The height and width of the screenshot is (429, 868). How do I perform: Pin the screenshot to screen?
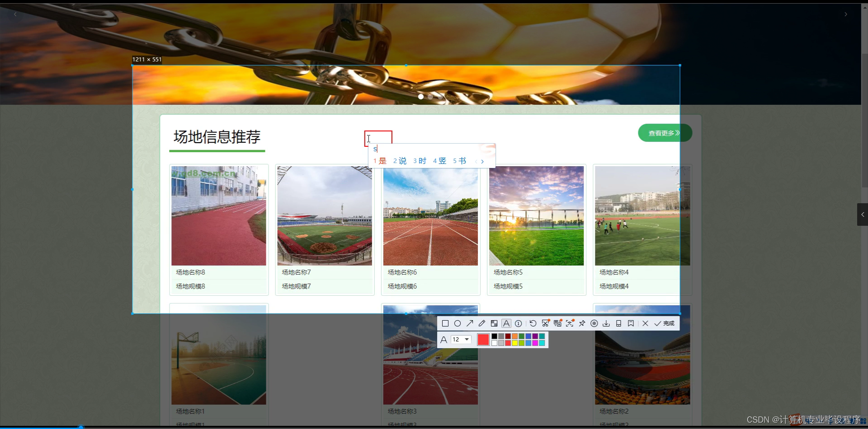tap(582, 323)
